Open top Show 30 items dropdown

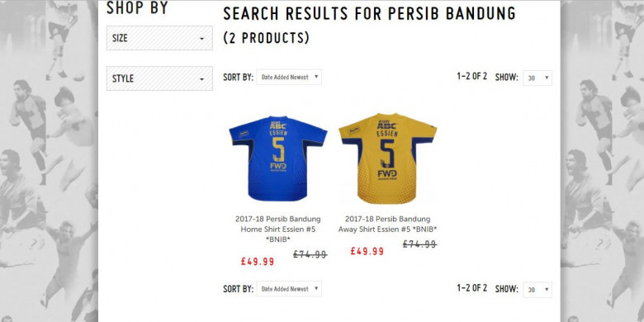(537, 78)
